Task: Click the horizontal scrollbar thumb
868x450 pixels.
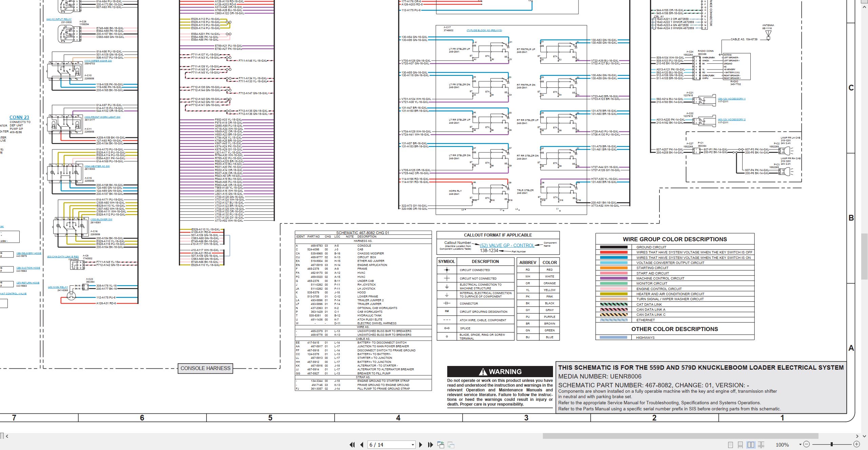Action: click(680, 436)
